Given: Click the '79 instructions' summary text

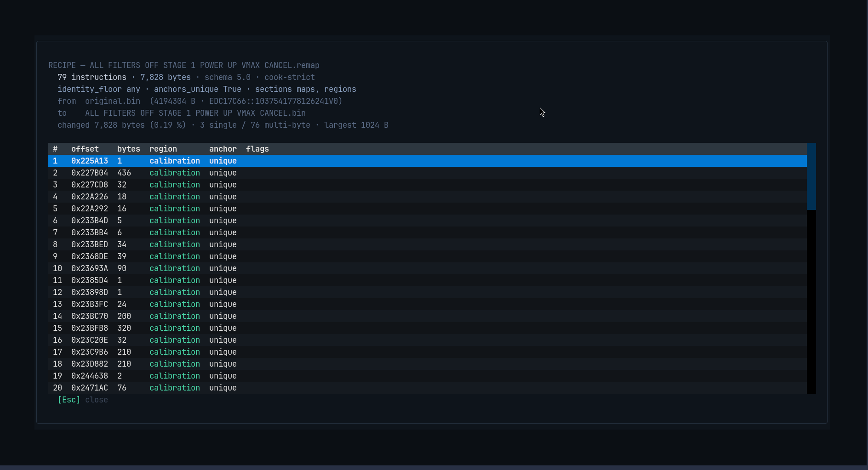Looking at the screenshot, I should pyautogui.click(x=92, y=77).
